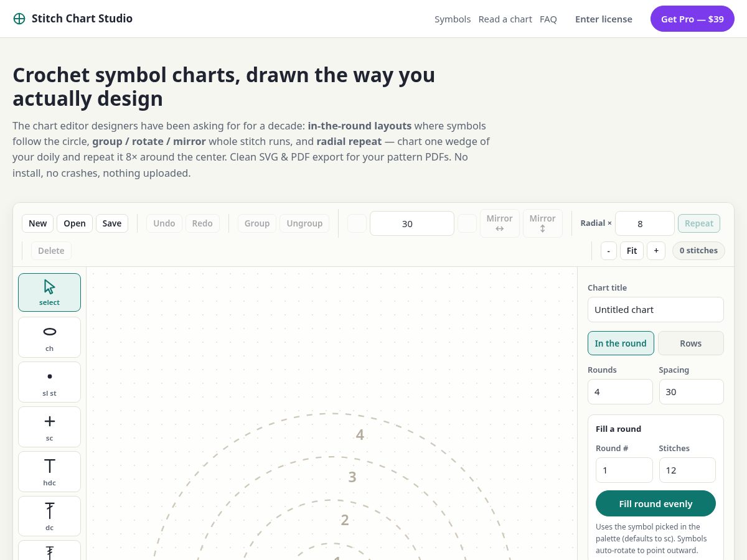Click the rotation angle field showing 30
Viewport: 747px width, 560px height.
412,223
